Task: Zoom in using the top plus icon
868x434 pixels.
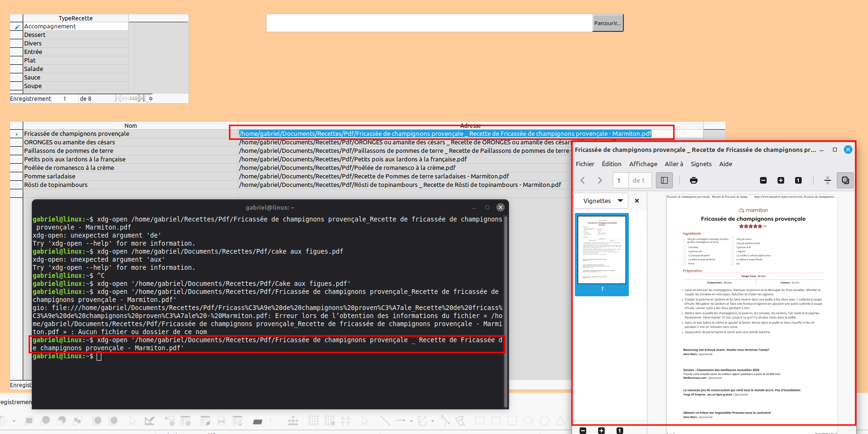Action: point(780,180)
